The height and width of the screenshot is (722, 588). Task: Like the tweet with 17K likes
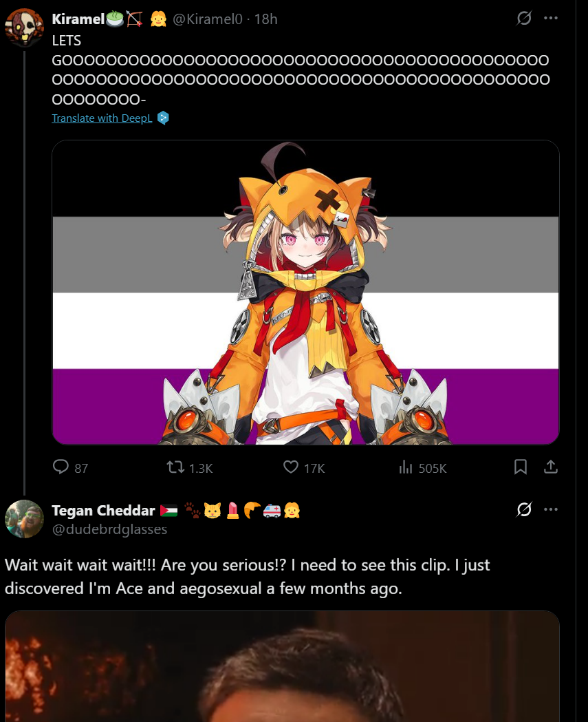pos(291,467)
